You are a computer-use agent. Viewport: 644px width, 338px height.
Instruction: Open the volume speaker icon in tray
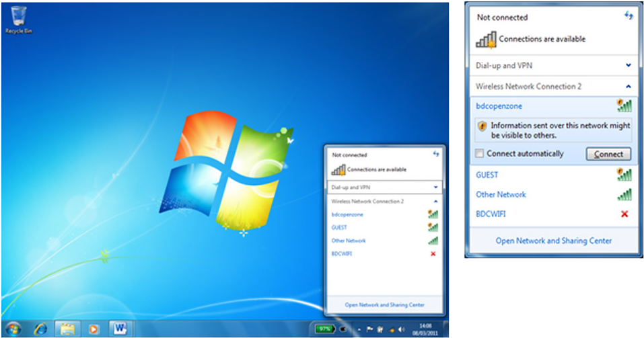coord(401,329)
